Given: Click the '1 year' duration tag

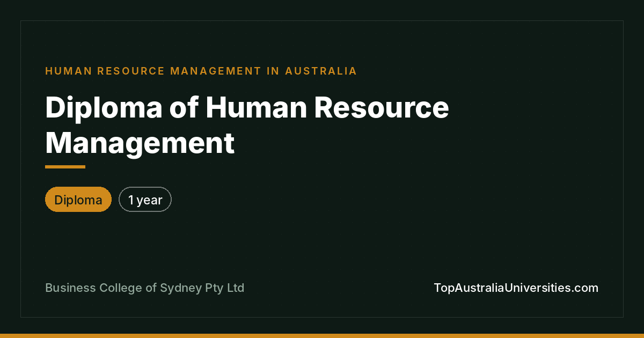Looking at the screenshot, I should (145, 200).
